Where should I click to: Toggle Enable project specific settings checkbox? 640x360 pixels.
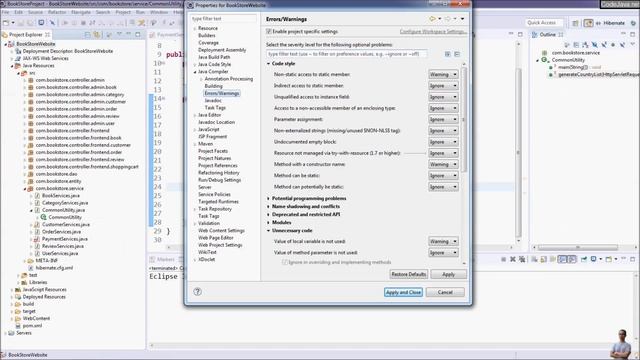tap(269, 31)
